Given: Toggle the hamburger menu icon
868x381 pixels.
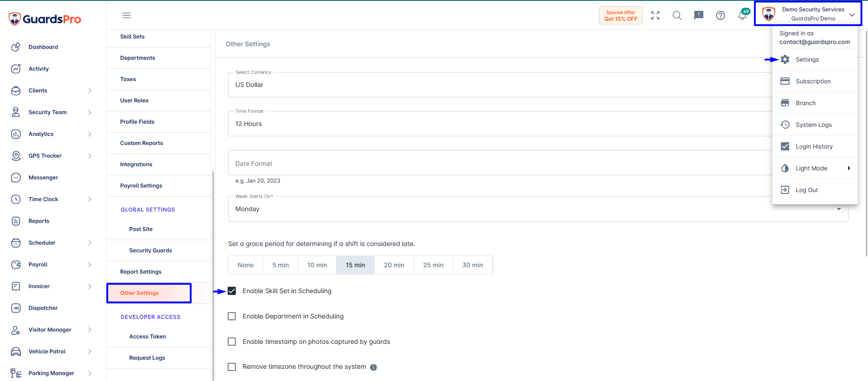Looking at the screenshot, I should (127, 15).
